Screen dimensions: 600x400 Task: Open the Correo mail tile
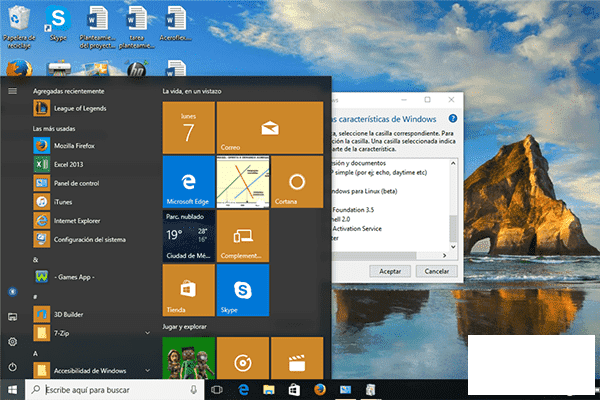coord(270,127)
